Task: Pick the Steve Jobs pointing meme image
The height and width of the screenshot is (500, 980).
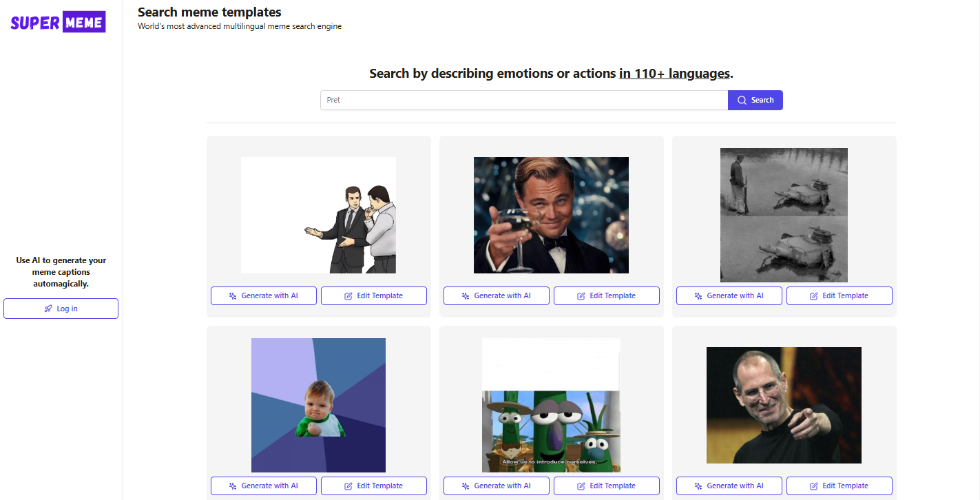Action: click(x=784, y=405)
